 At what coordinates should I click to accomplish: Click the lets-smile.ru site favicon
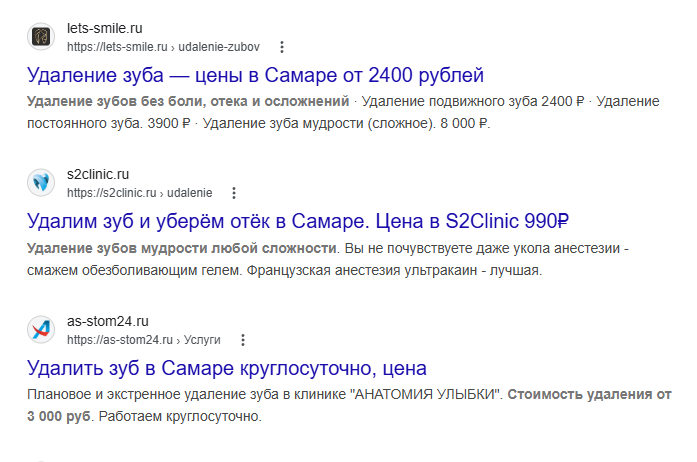click(41, 36)
